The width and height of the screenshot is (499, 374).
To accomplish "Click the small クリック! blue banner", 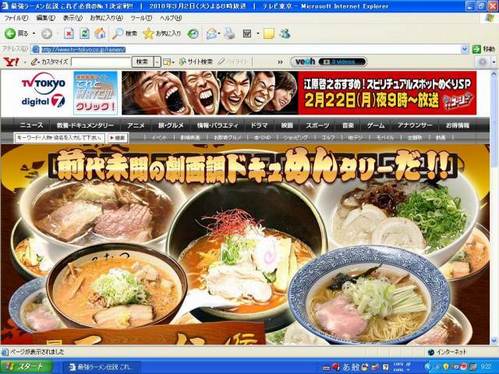I will tap(95, 93).
